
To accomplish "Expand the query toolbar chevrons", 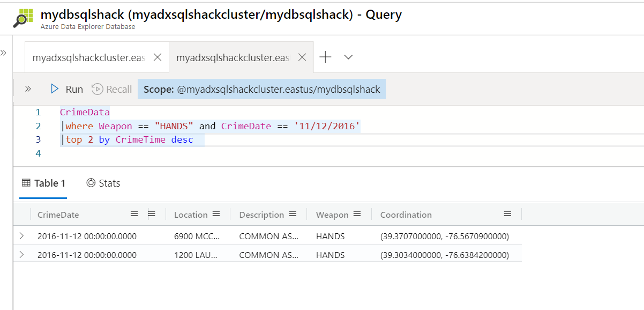I will click(x=28, y=89).
